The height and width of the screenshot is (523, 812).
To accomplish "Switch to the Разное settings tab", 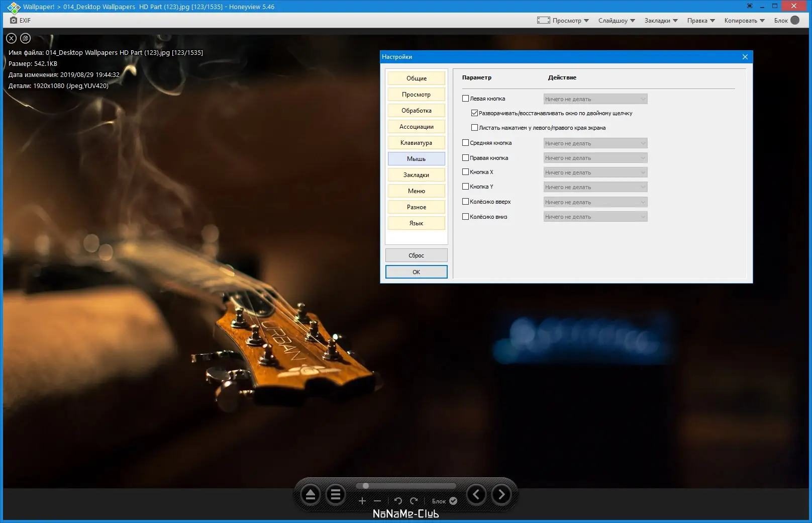I will pyautogui.click(x=417, y=207).
